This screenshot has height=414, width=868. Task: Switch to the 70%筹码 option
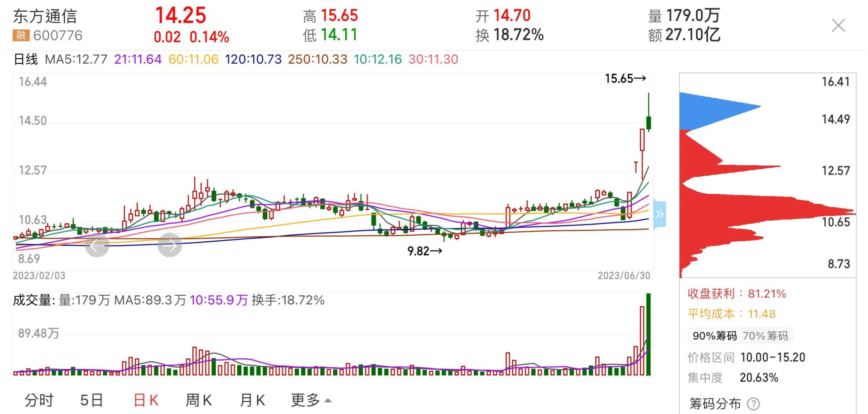765,336
